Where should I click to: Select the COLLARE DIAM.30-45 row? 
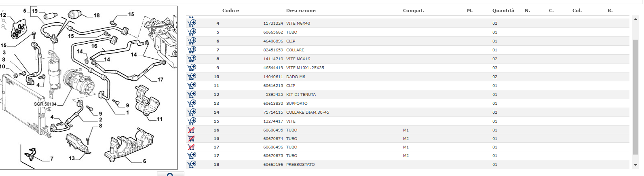click(408, 112)
